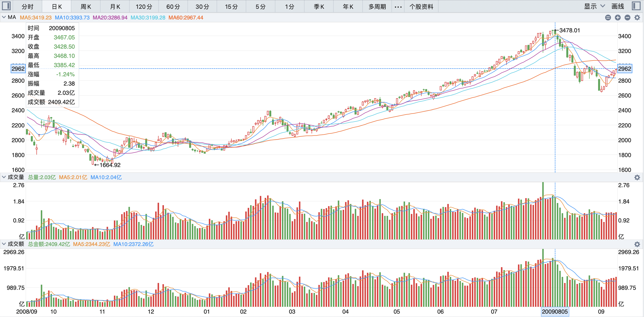The image size is (644, 317).
Task: Open 成交额 panel settings gear
Action: pyautogui.click(x=637, y=244)
